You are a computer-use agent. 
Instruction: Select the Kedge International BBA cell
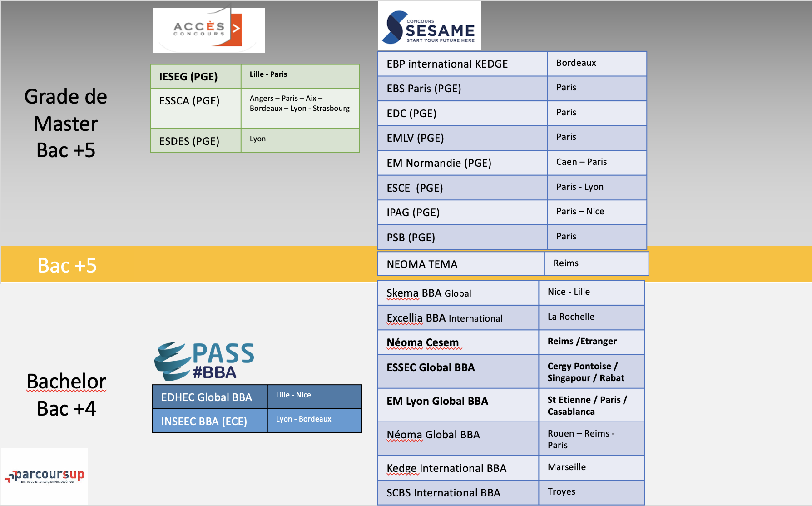pyautogui.click(x=458, y=468)
